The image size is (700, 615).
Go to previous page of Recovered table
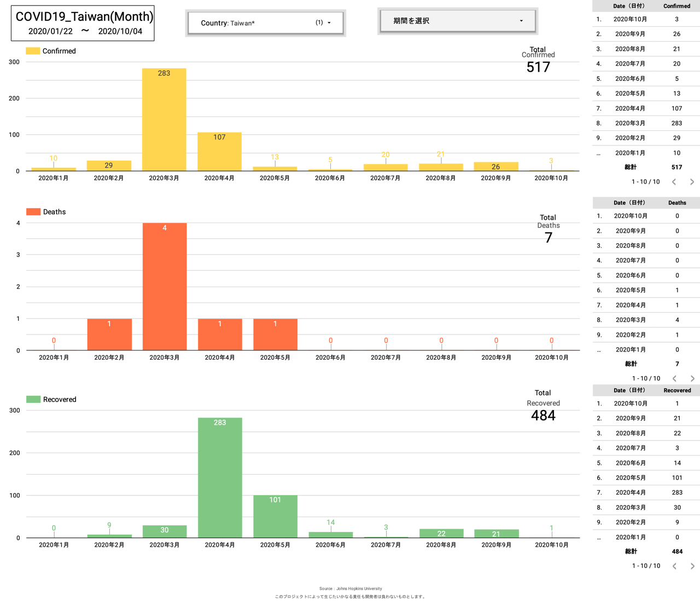coord(674,566)
